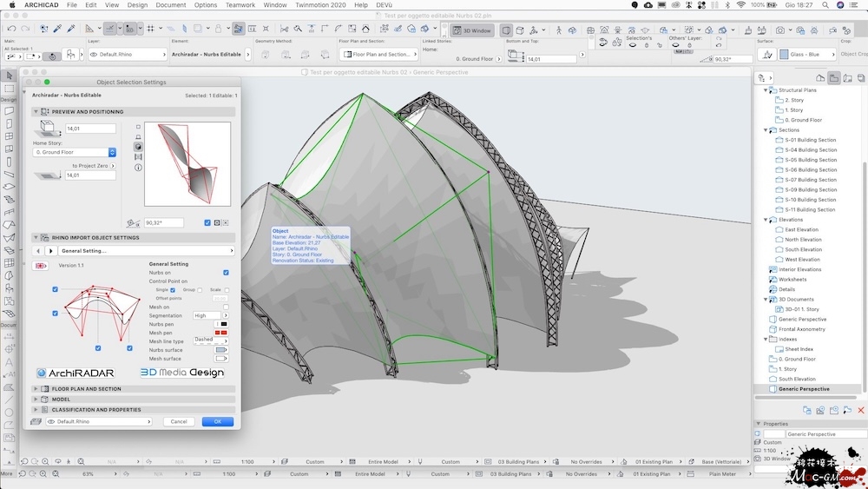The width and height of the screenshot is (868, 489).
Task: Select the Arrow tool in the toolbox
Action: (9, 76)
